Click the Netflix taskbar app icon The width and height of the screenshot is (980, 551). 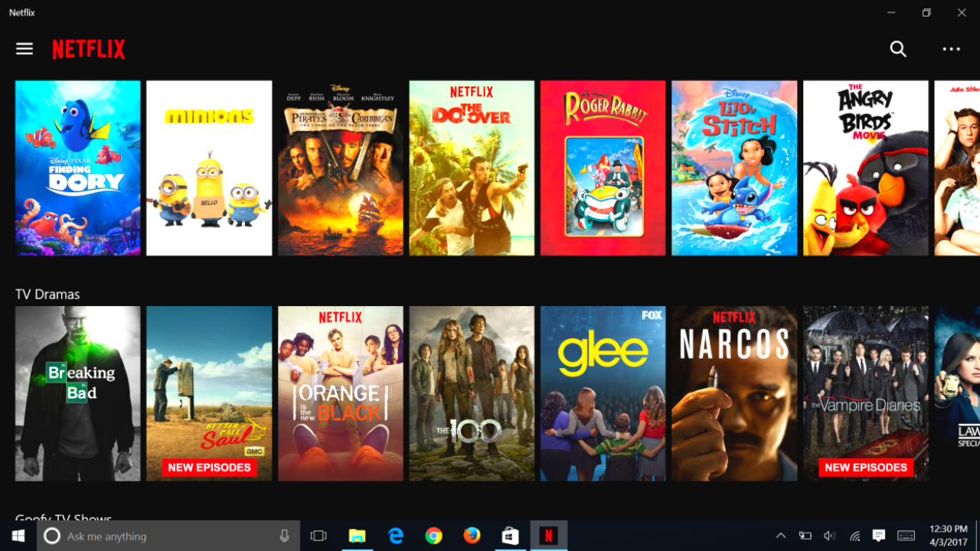click(x=548, y=536)
